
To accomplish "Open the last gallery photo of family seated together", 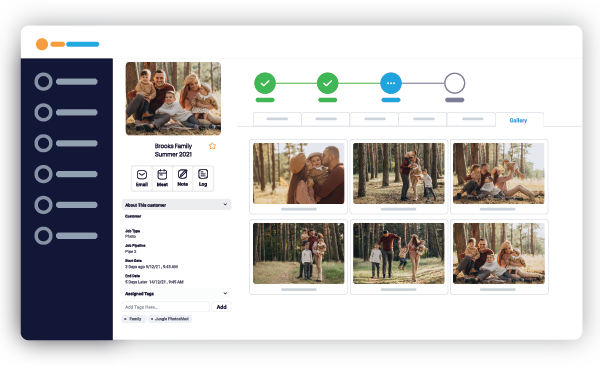I will 499,253.
